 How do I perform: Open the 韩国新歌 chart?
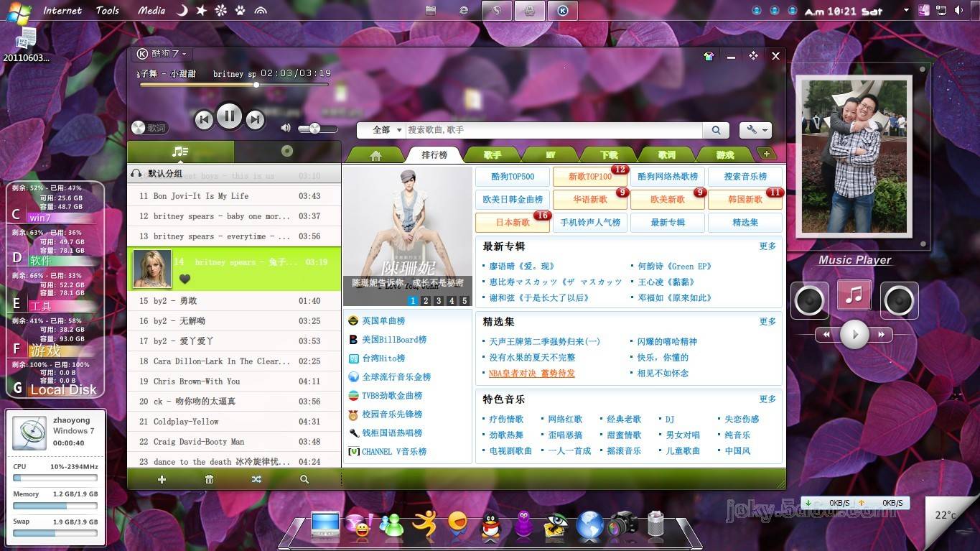745,200
